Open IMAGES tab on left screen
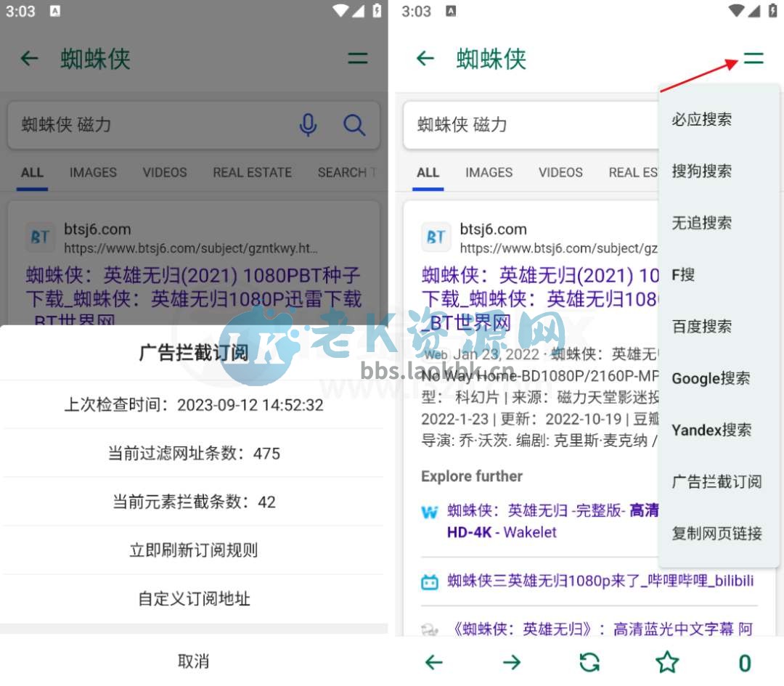The width and height of the screenshot is (784, 686). pyautogui.click(x=93, y=173)
